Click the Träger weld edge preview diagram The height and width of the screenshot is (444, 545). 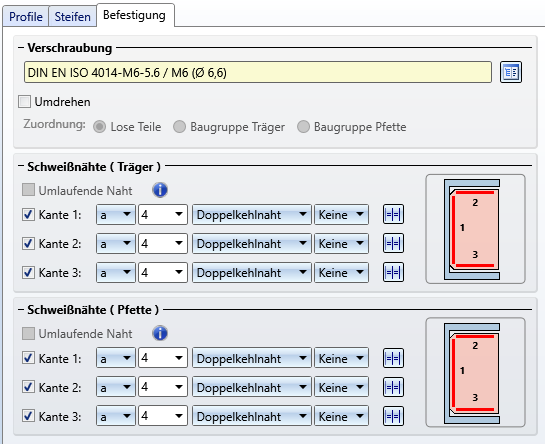475,229
